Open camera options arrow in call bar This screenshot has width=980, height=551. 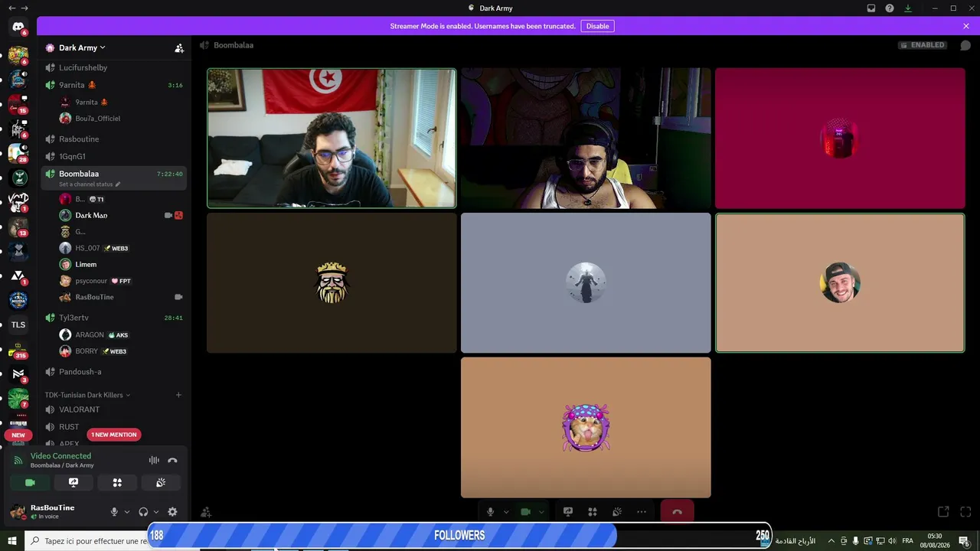click(541, 512)
